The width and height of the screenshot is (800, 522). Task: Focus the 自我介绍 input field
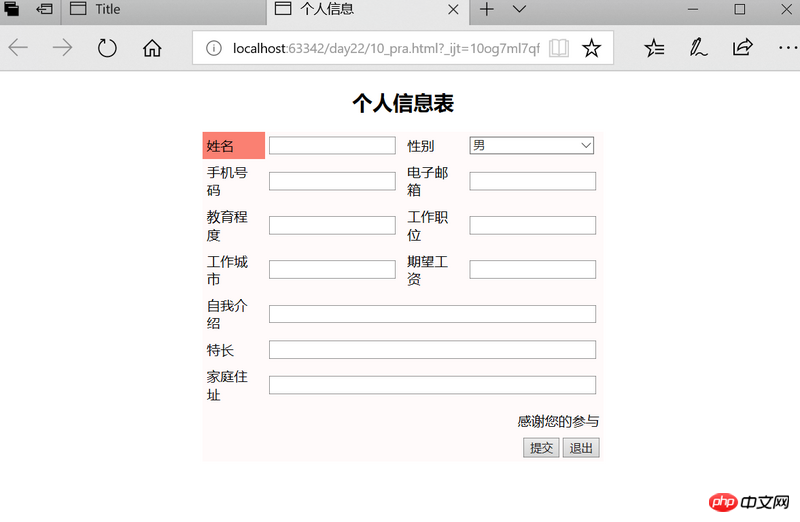432,314
